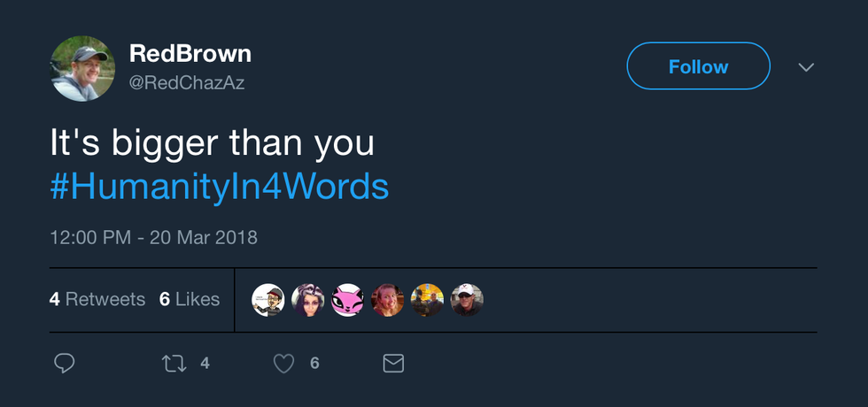
Task: Open the white cap and sunglasses avatar
Action: click(467, 300)
